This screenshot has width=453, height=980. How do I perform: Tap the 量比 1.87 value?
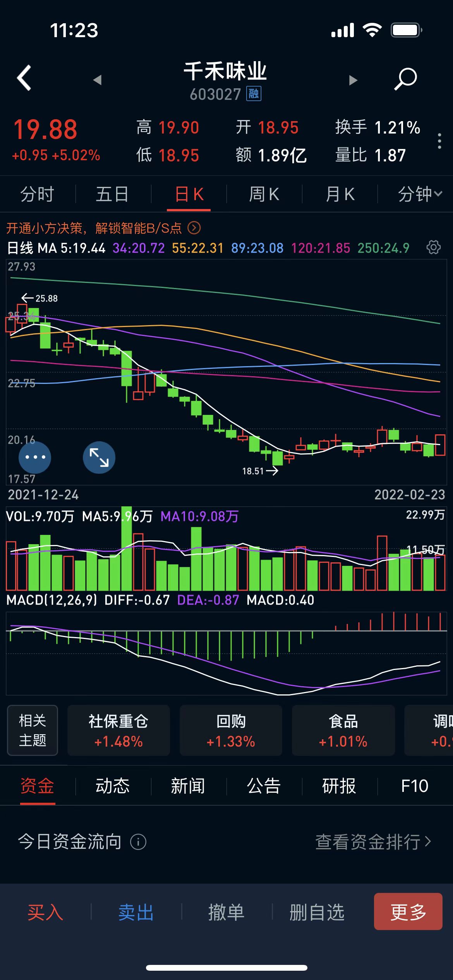371,155
